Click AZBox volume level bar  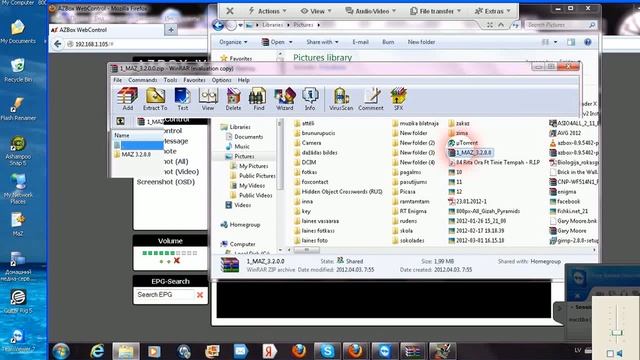coord(170,253)
